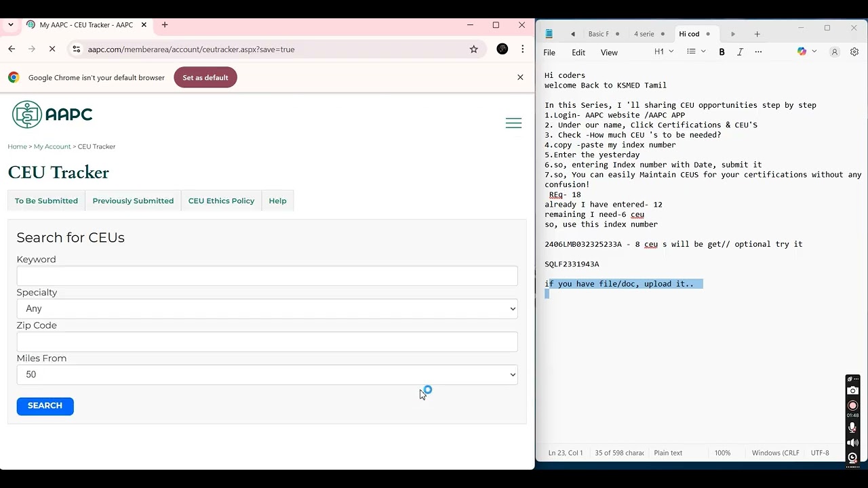This screenshot has height=488, width=868.
Task: Click the My Account breadcrumb link
Action: tap(52, 146)
